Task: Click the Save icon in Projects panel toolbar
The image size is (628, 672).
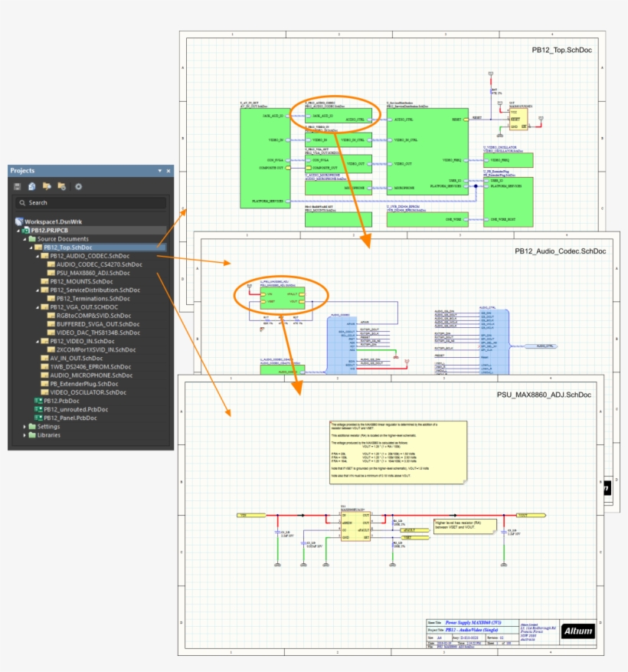Action: [18, 185]
